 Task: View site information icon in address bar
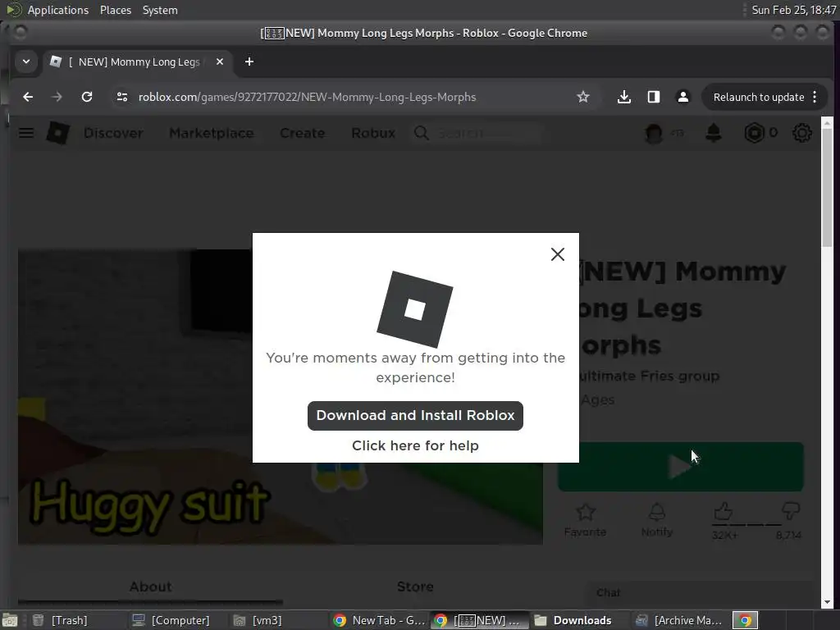point(122,97)
